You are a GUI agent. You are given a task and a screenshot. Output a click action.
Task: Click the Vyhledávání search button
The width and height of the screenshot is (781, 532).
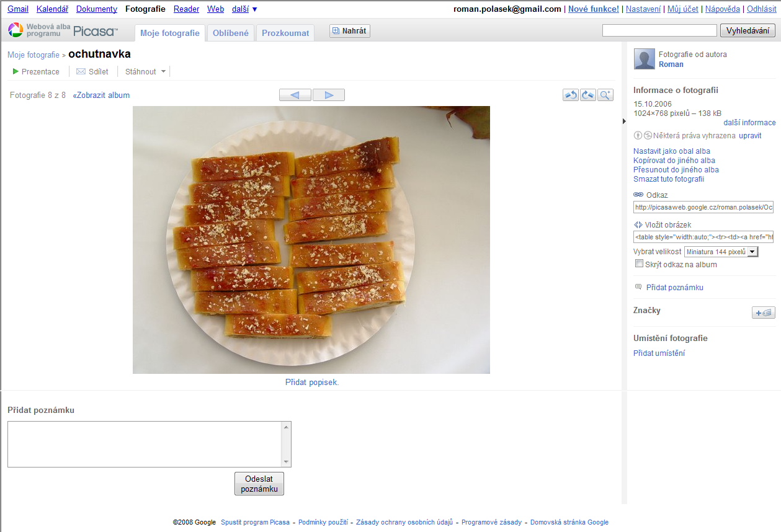click(748, 30)
